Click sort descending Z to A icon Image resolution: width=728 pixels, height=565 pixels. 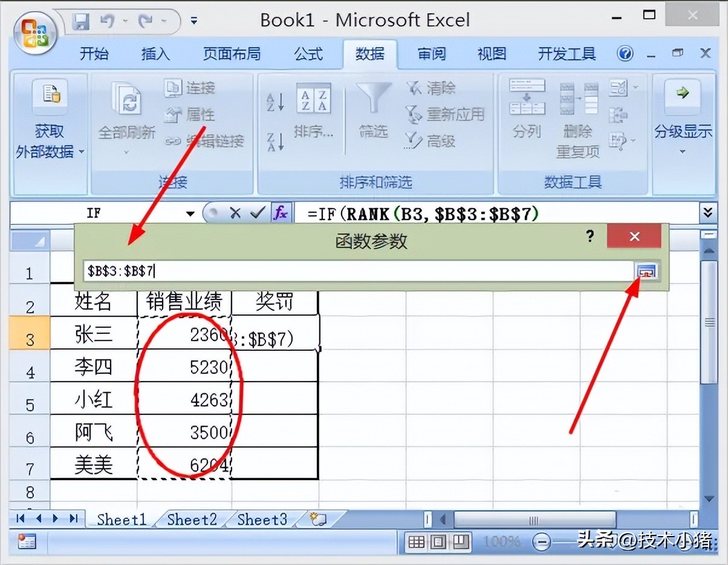pyautogui.click(x=275, y=141)
